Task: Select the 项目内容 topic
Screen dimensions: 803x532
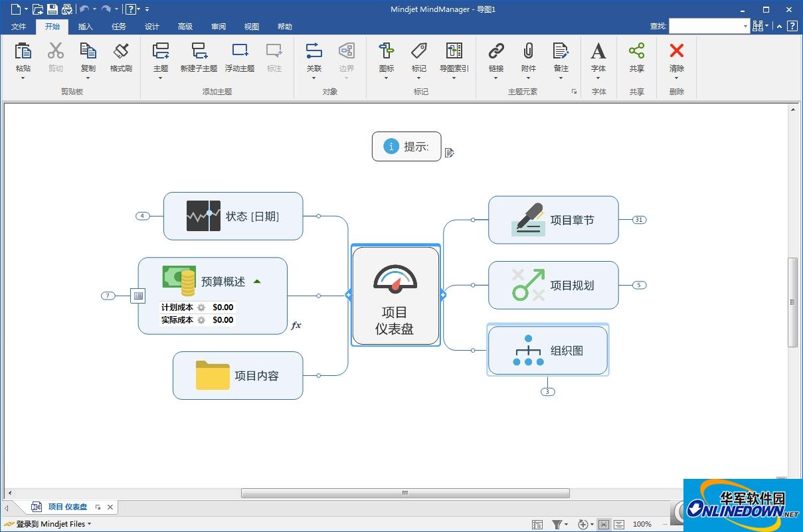Action: (238, 375)
